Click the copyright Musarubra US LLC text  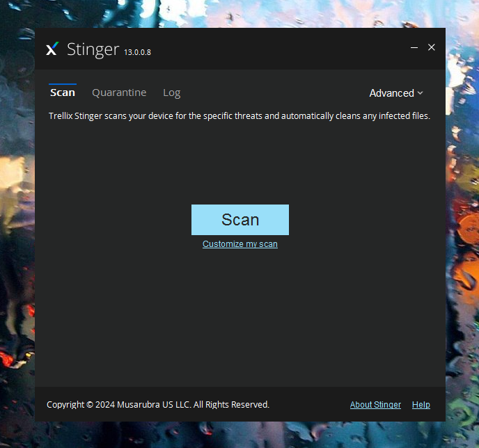coord(158,405)
